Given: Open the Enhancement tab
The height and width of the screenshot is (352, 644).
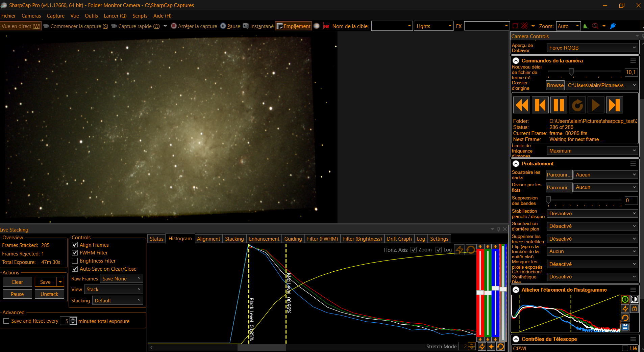Looking at the screenshot, I should click(x=264, y=239).
